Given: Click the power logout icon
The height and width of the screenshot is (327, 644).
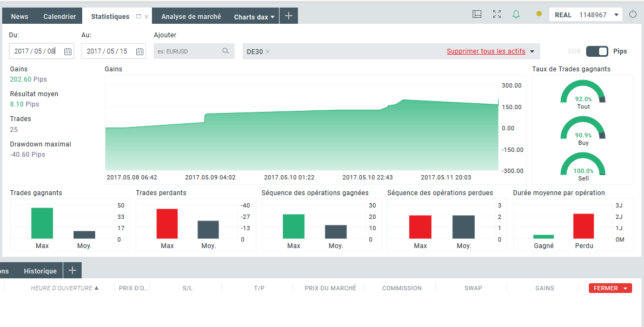Looking at the screenshot, I should point(633,15).
